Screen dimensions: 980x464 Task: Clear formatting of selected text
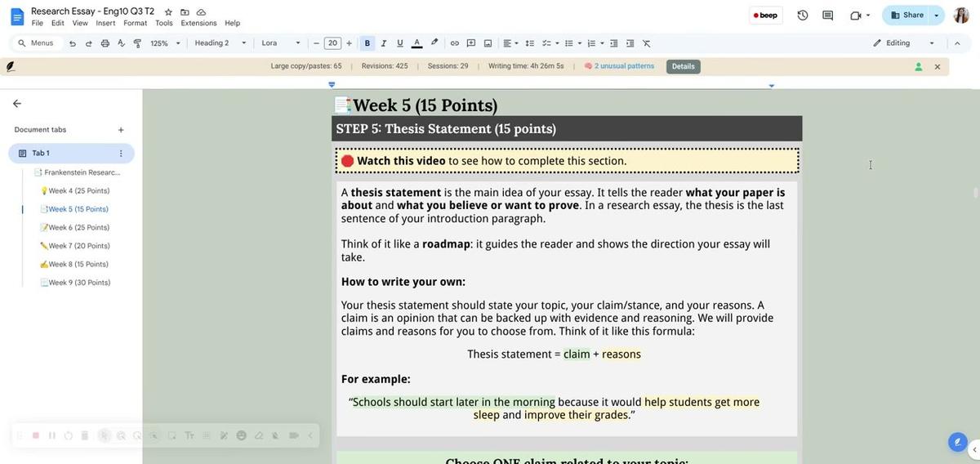[x=647, y=43]
